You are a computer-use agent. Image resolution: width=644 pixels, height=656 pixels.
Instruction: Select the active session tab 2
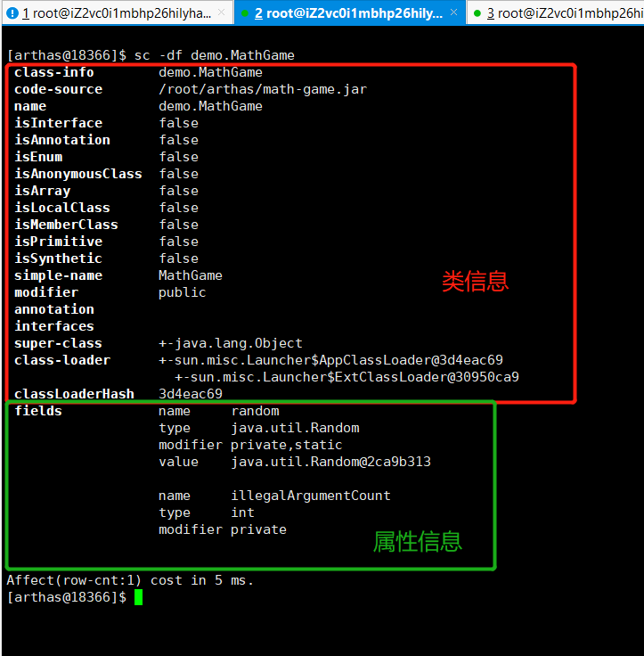pyautogui.click(x=349, y=13)
